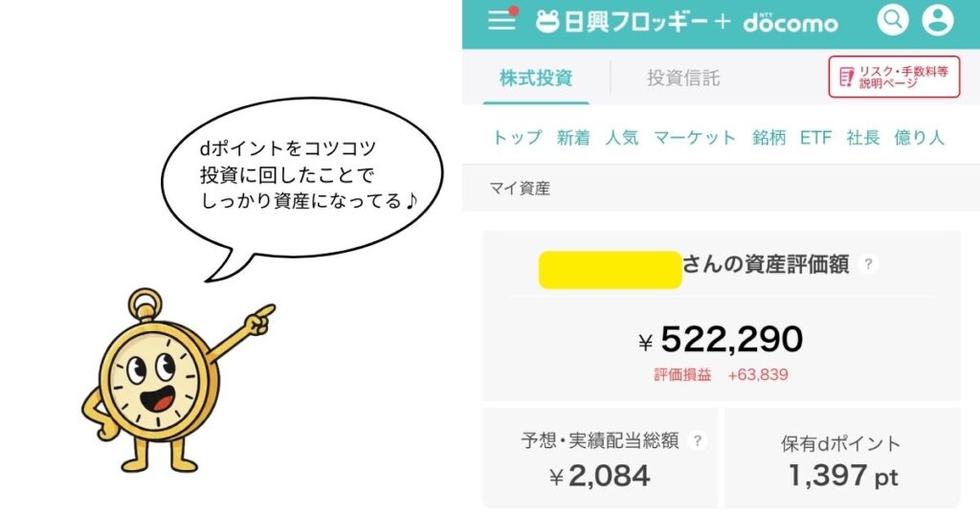Select the マーケット navigation item

(x=695, y=138)
